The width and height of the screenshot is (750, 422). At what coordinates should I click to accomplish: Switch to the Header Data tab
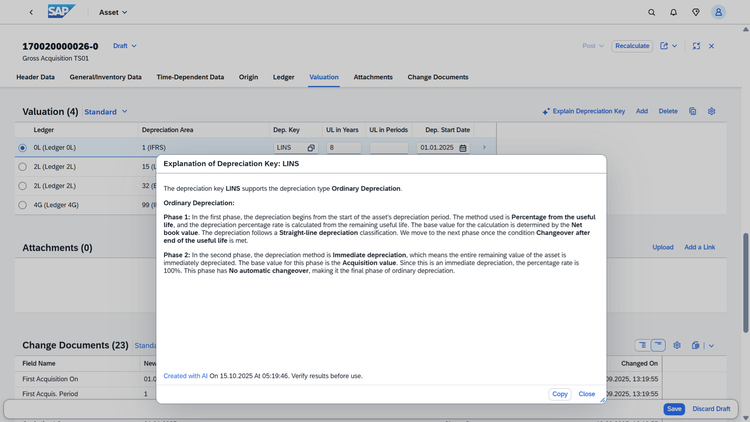(35, 77)
